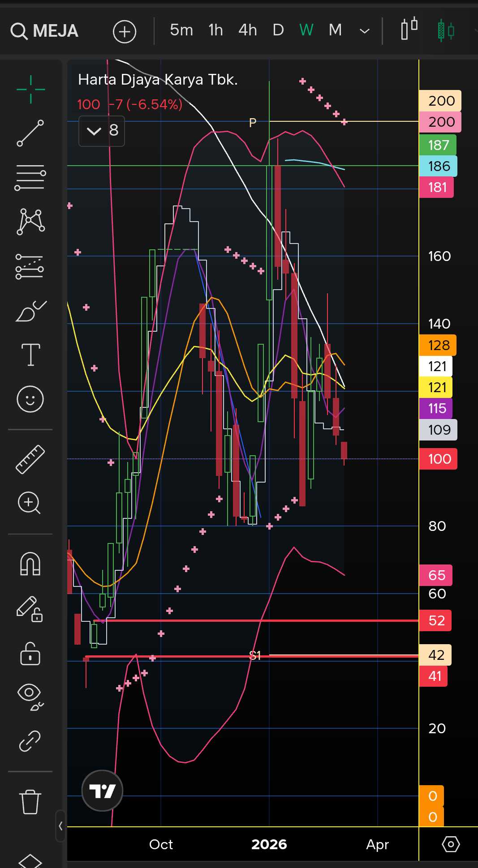This screenshot has width=478, height=868.
Task: Toggle lock all drawings padlock
Action: [30, 654]
